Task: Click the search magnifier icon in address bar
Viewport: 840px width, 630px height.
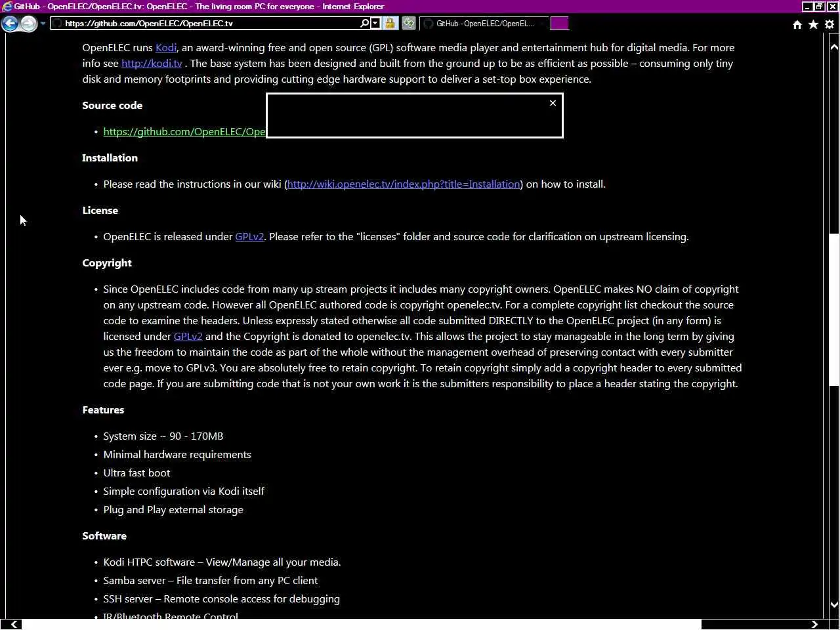Action: tap(365, 23)
